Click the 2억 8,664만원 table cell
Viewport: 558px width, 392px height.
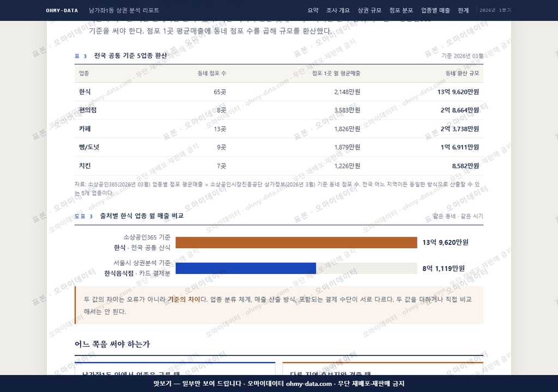tap(459, 110)
